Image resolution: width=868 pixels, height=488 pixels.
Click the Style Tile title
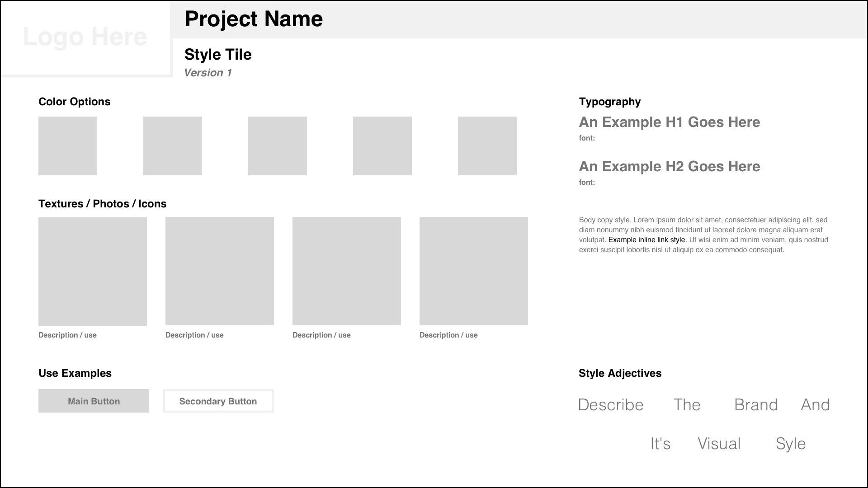(x=218, y=55)
